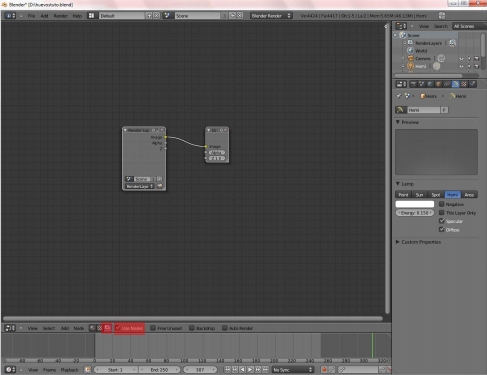Select compositing nodes tree type icon

pyautogui.click(x=107, y=328)
